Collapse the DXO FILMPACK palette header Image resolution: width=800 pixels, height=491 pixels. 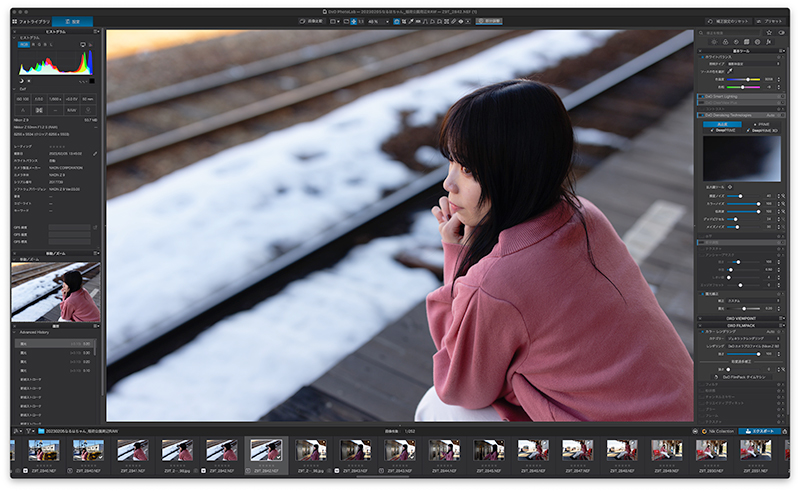pos(741,325)
